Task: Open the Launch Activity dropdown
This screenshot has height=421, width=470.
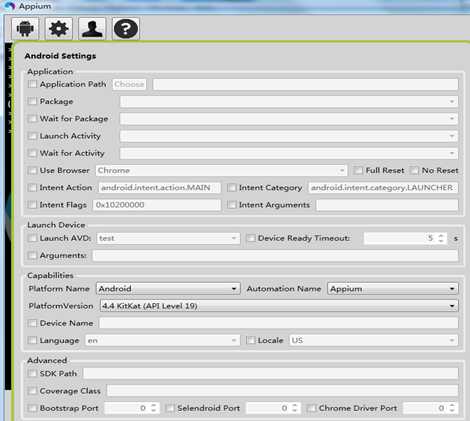Action: (289, 136)
